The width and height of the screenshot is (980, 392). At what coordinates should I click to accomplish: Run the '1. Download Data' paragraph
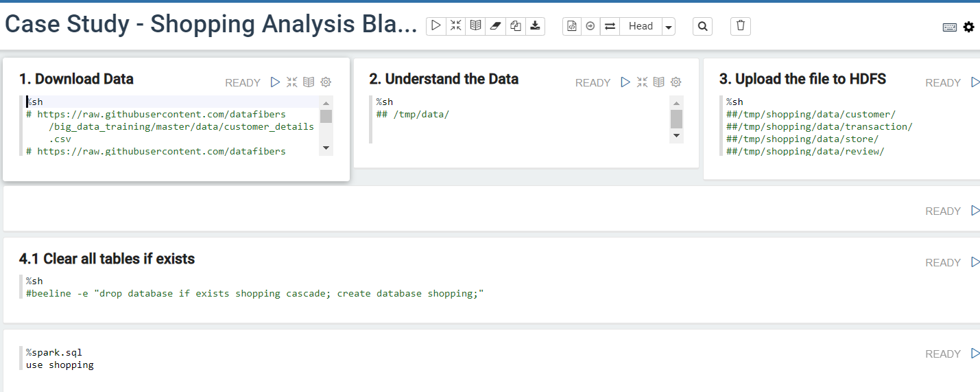(275, 82)
